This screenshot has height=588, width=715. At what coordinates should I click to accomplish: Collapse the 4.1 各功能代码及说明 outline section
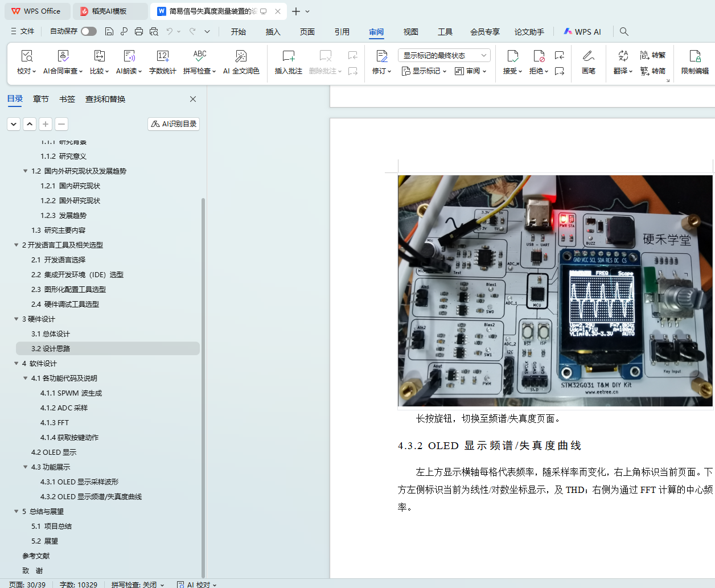click(25, 379)
